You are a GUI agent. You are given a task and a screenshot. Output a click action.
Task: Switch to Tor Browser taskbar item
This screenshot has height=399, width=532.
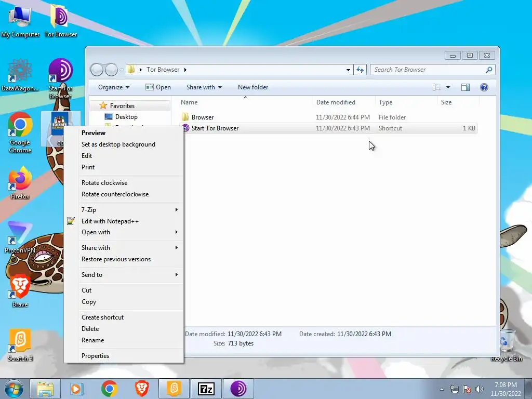238,389
